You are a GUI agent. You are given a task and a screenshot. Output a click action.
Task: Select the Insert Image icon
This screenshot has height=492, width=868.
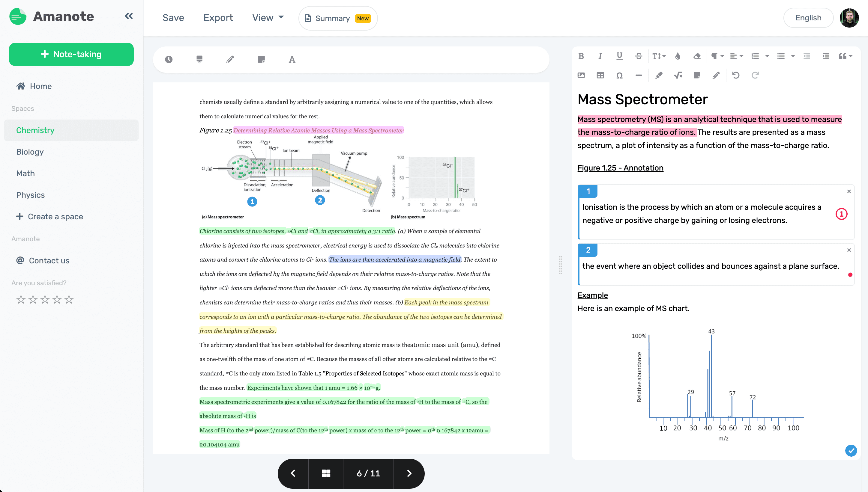coord(581,74)
